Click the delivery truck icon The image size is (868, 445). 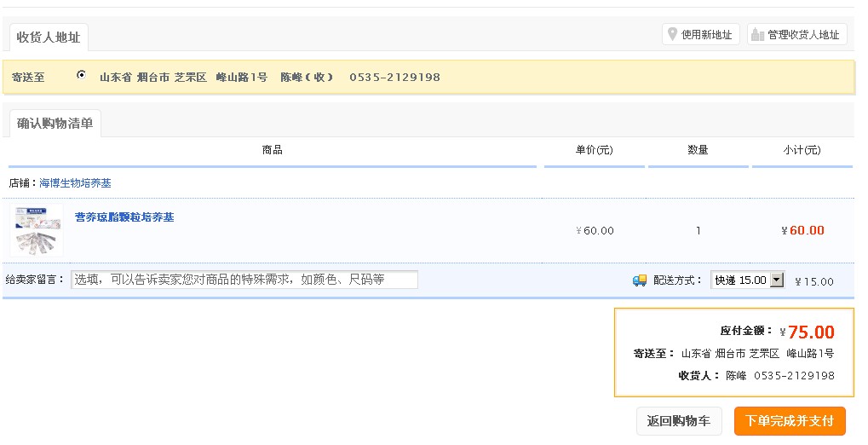click(640, 280)
